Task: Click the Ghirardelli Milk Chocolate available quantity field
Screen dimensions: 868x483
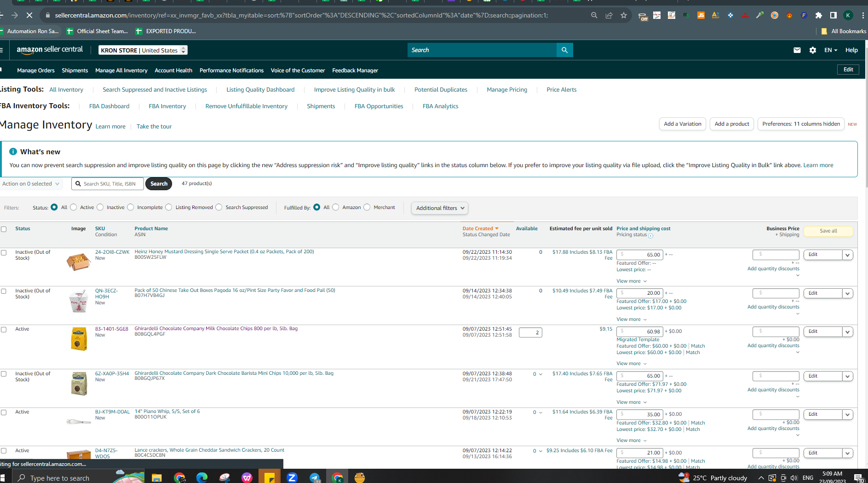Action: click(530, 332)
